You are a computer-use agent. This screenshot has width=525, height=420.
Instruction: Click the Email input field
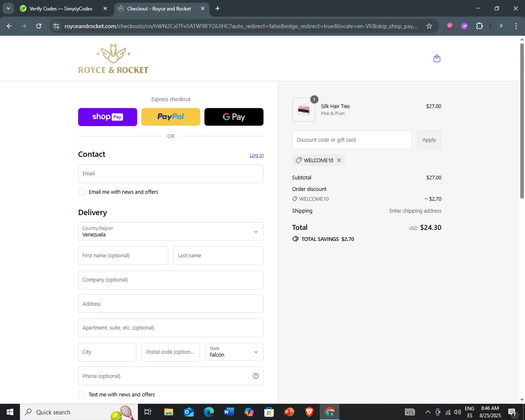[171, 174]
